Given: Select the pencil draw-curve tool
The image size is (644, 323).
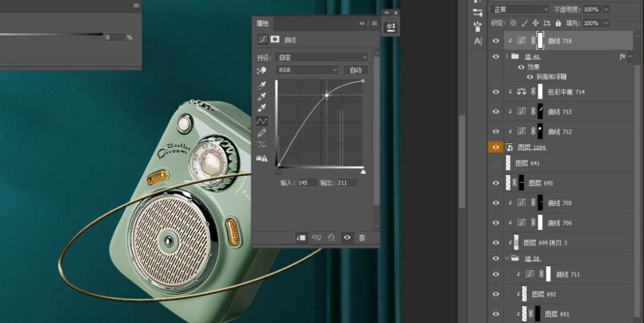Looking at the screenshot, I should (262, 133).
